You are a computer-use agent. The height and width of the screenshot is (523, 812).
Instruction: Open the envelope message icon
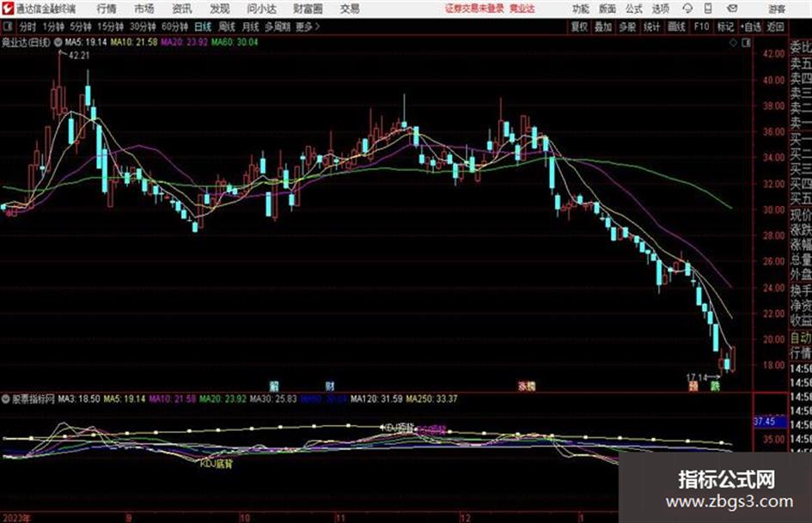(x=732, y=9)
